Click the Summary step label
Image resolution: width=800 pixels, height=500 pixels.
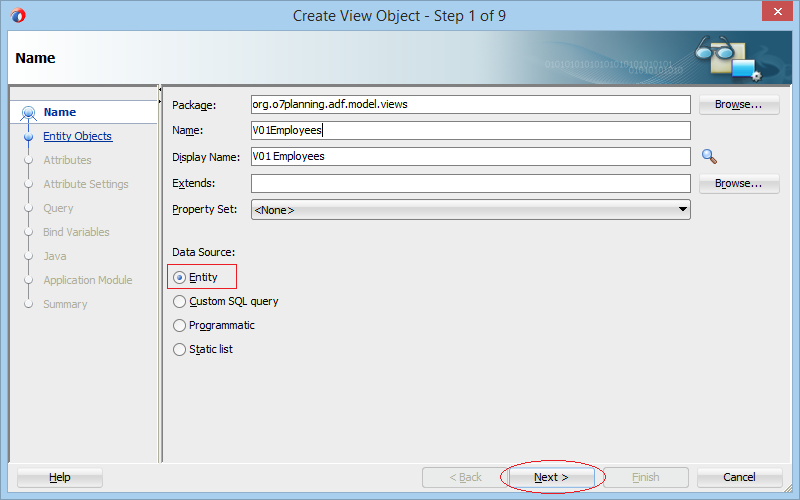(65, 304)
